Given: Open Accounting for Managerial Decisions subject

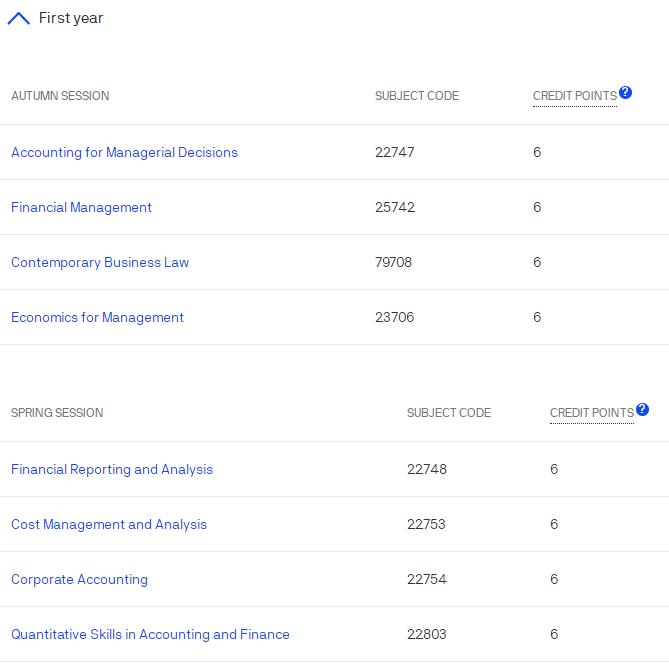Looking at the screenshot, I should click(125, 152).
